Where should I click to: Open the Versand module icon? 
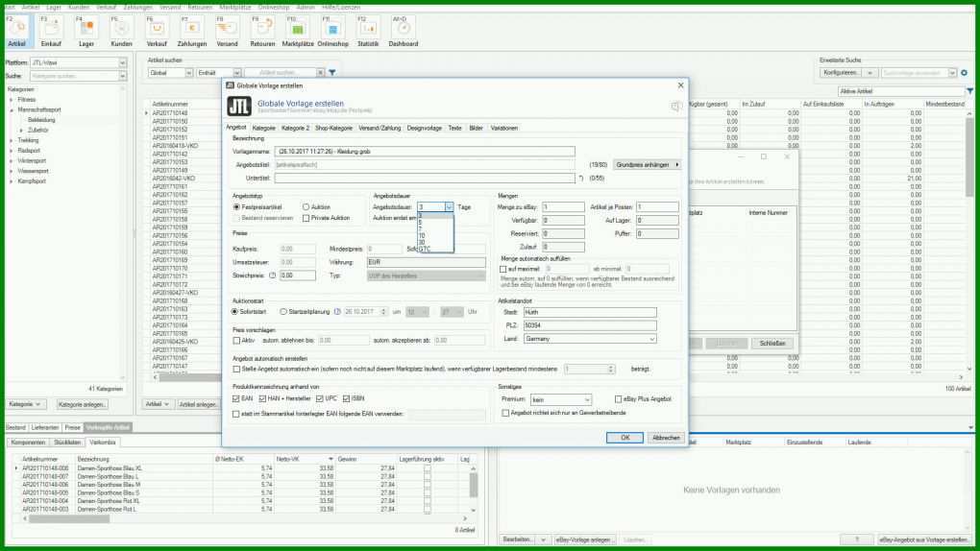coord(227,32)
